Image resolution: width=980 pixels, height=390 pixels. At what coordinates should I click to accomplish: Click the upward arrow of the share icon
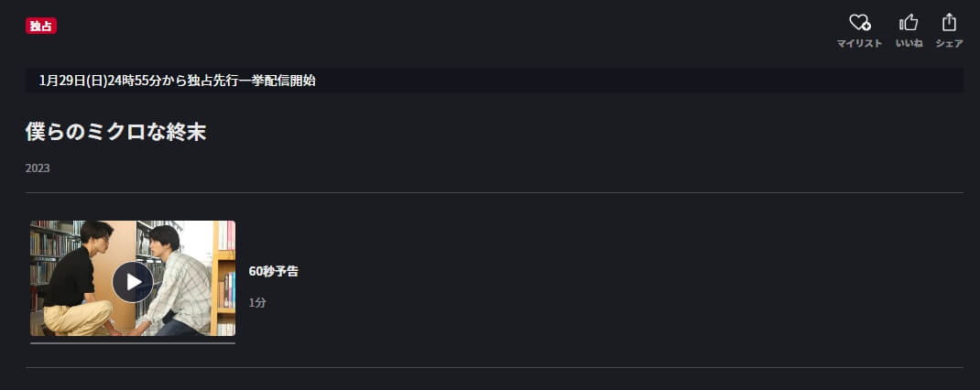(949, 17)
